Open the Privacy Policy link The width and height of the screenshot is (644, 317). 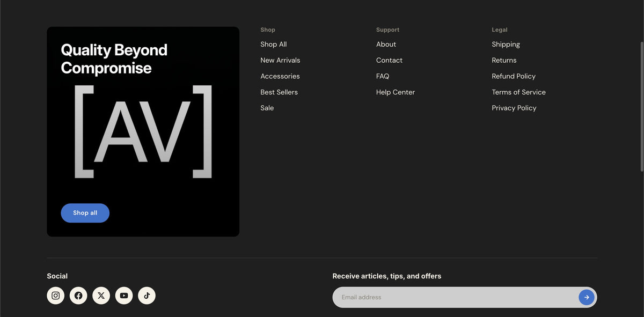pos(514,108)
